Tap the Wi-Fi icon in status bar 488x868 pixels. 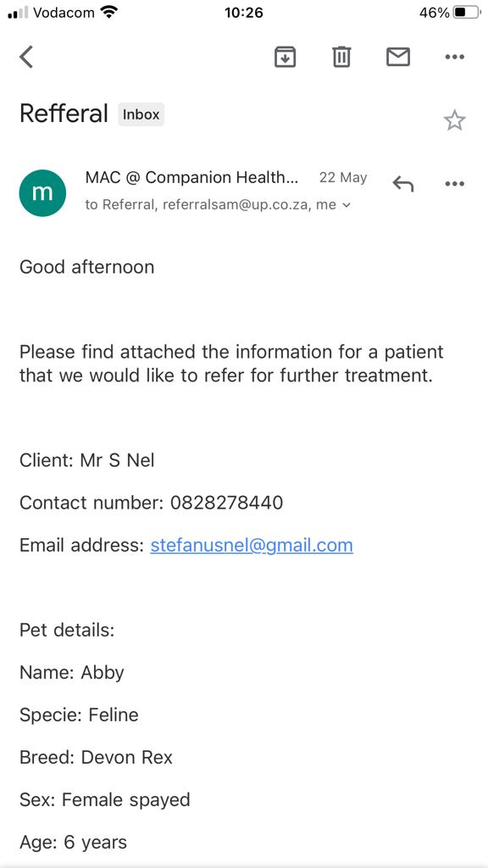pyautogui.click(x=110, y=13)
